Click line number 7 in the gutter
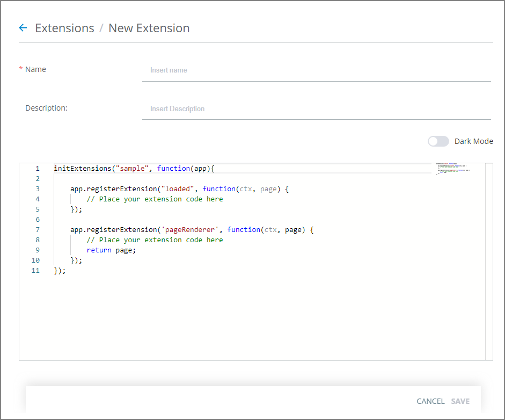The height and width of the screenshot is (420, 505). (38, 229)
